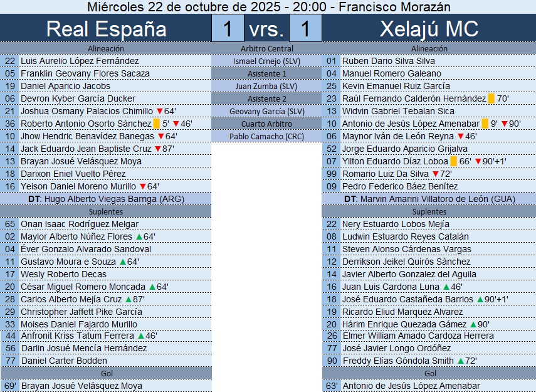
Task: Click green substitution arrow beside Anfronit Kriss Tatum Ferrera
Action: [x=140, y=336]
